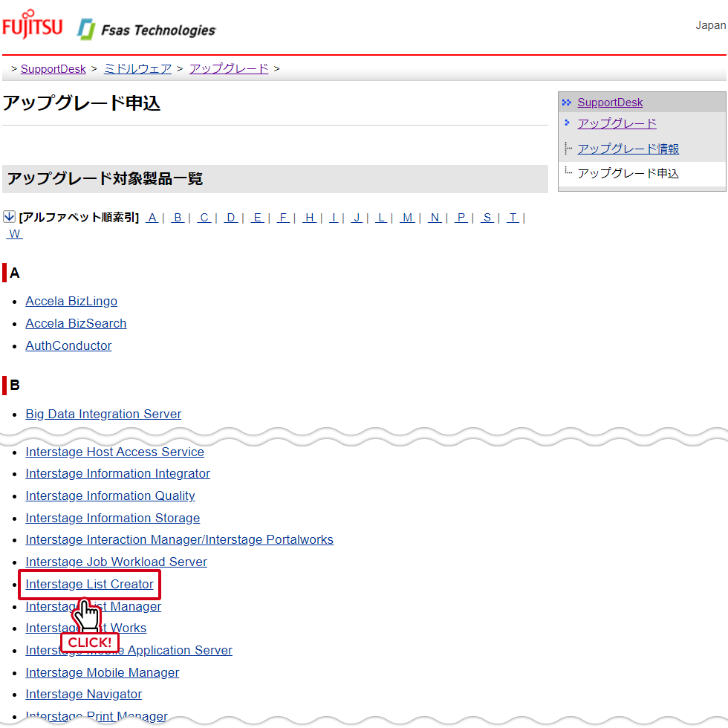The width and height of the screenshot is (728, 728).
Task: Open the Accela BizLingo product link
Action: (x=71, y=302)
